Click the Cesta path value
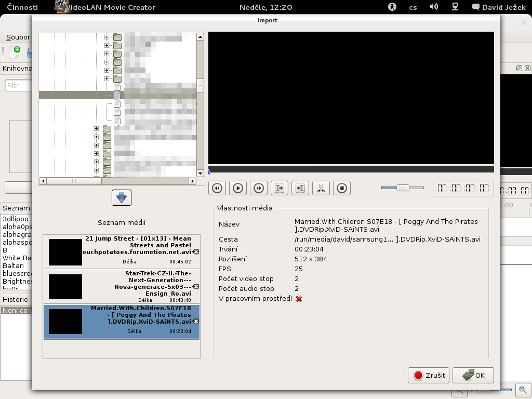 point(388,239)
